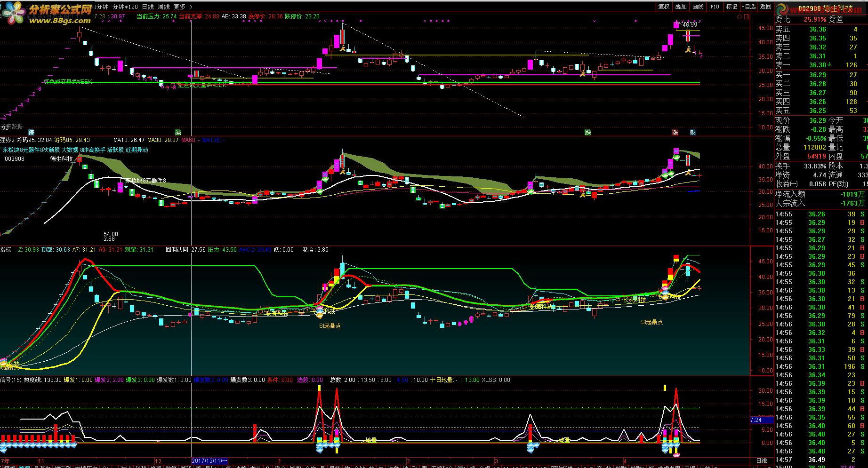Click the 财 marker below the main chart
Viewport: 868px width, 468px height.
coord(693,132)
